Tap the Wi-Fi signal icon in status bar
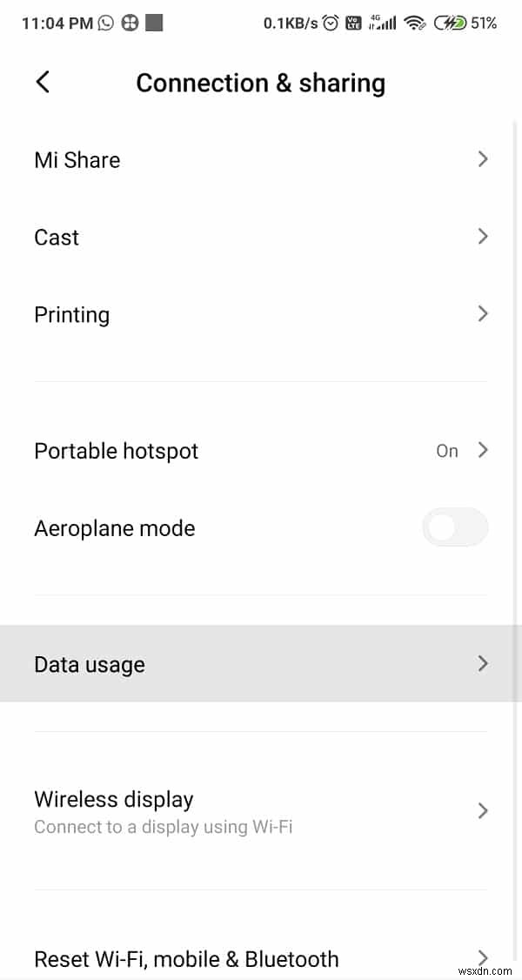Image resolution: width=522 pixels, height=980 pixels. click(x=416, y=23)
